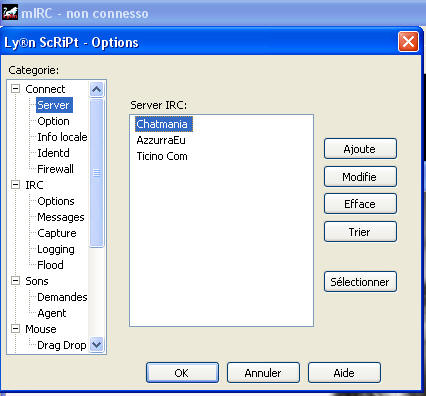426x396 pixels.
Task: Click the Modifie button
Action: [x=360, y=176]
